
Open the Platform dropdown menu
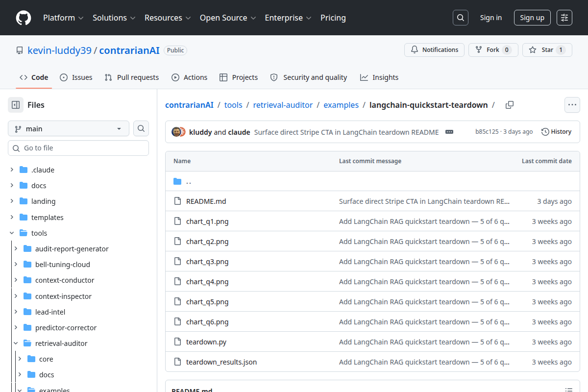tap(63, 18)
